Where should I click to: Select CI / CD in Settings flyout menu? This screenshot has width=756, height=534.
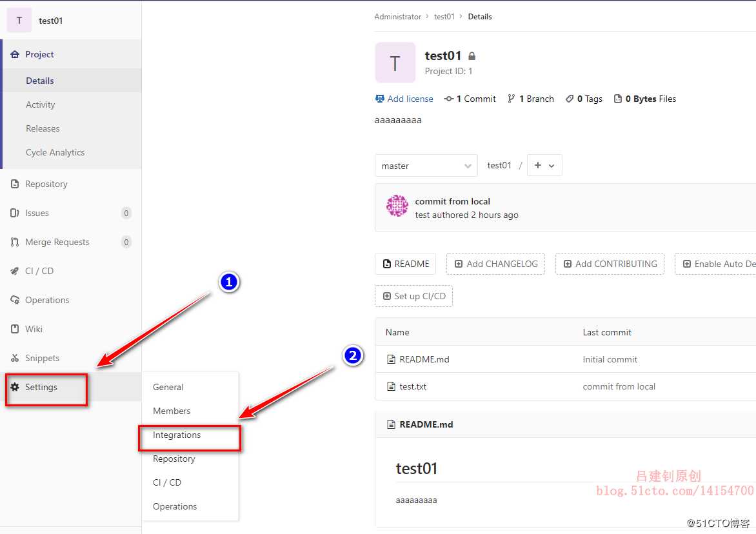167,482
